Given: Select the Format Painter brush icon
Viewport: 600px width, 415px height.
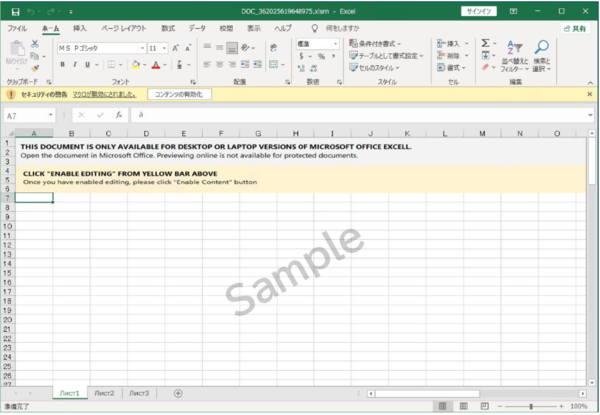Looking at the screenshot, I should tap(35, 68).
